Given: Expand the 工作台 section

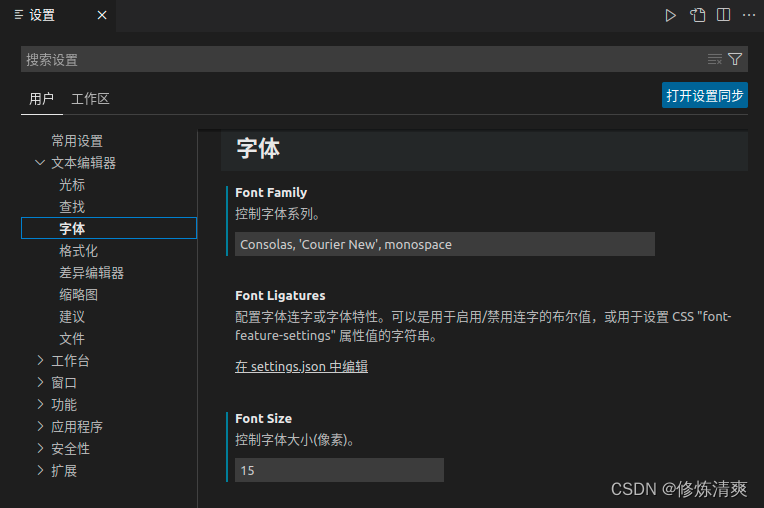Looking at the screenshot, I should pos(40,360).
